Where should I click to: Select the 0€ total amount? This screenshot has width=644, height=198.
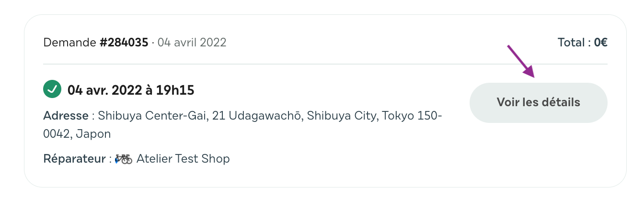[601, 43]
